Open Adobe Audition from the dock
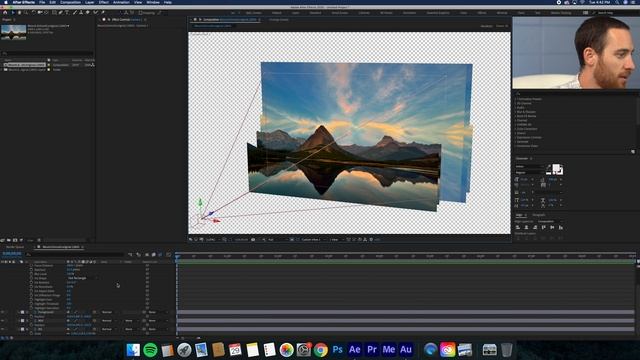Screen dimensions: 640x360 click(x=406, y=350)
